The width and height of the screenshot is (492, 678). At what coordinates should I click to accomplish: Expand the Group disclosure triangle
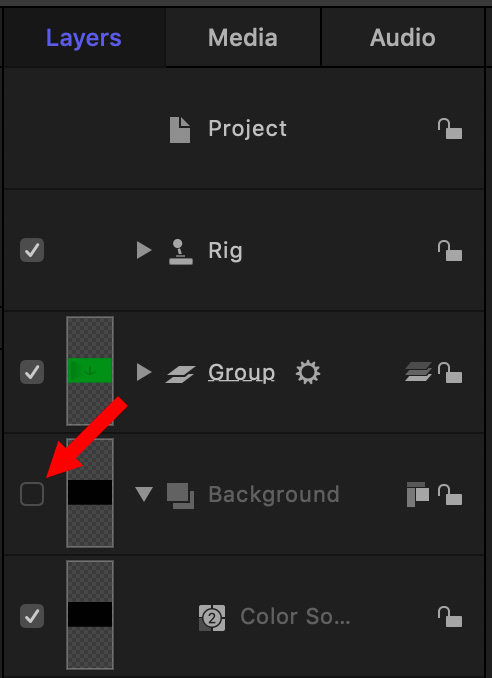(144, 372)
